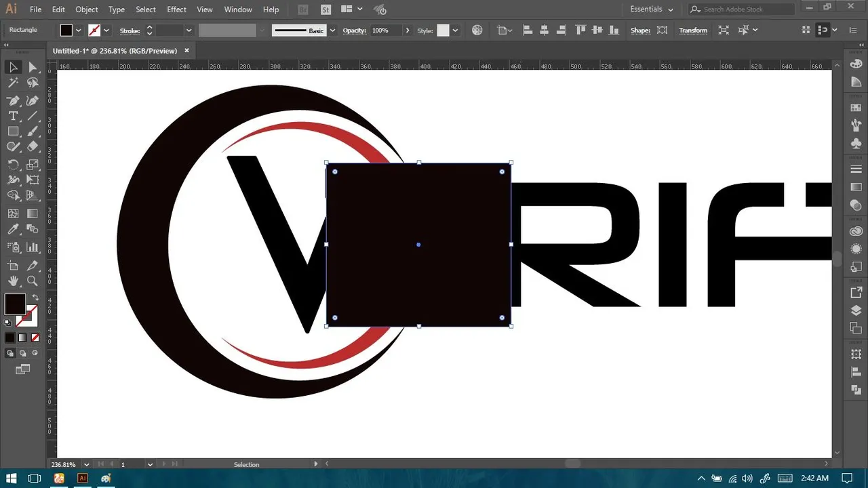The height and width of the screenshot is (488, 868).
Task: Pick the Artboard tool
Action: click(13, 266)
